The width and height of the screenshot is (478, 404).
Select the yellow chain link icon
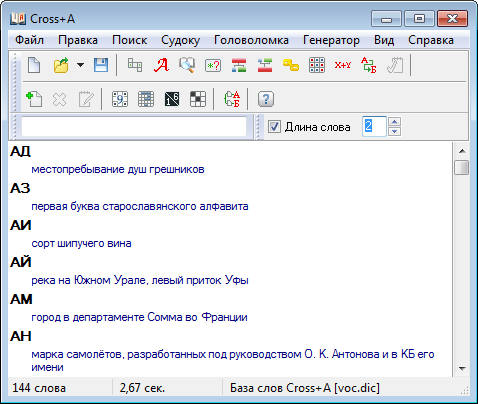click(291, 65)
